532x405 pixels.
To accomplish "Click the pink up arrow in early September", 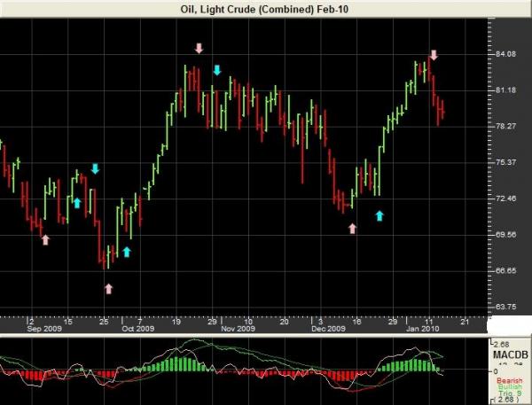I will point(45,240).
